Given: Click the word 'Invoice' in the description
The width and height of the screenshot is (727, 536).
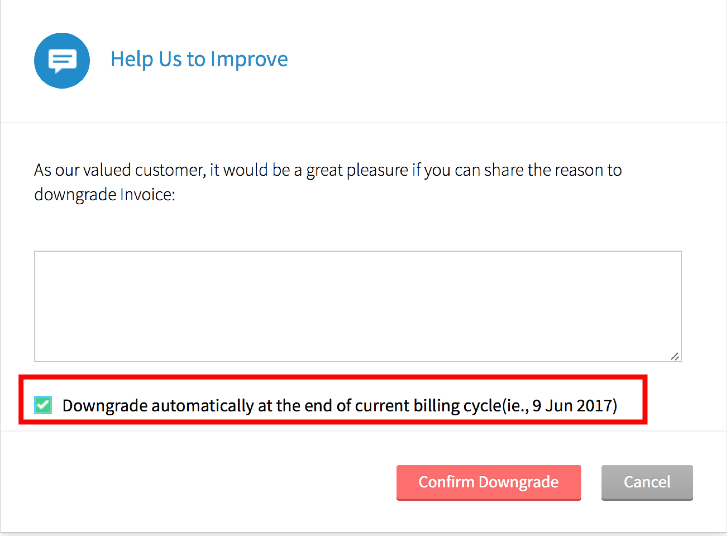Looking at the screenshot, I should pos(146,195).
